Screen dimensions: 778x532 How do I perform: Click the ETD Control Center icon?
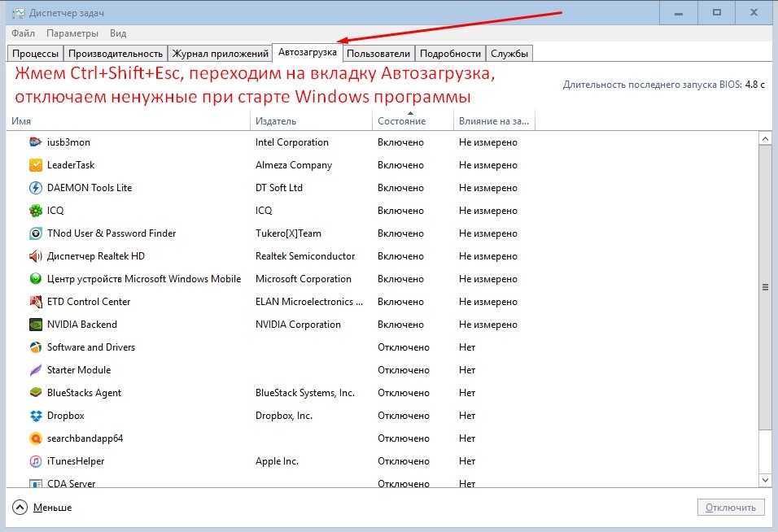click(35, 302)
